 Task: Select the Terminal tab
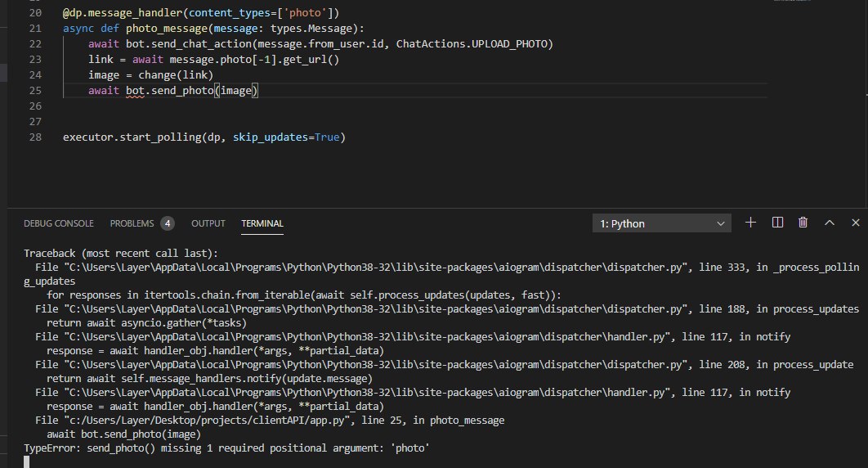(x=262, y=223)
